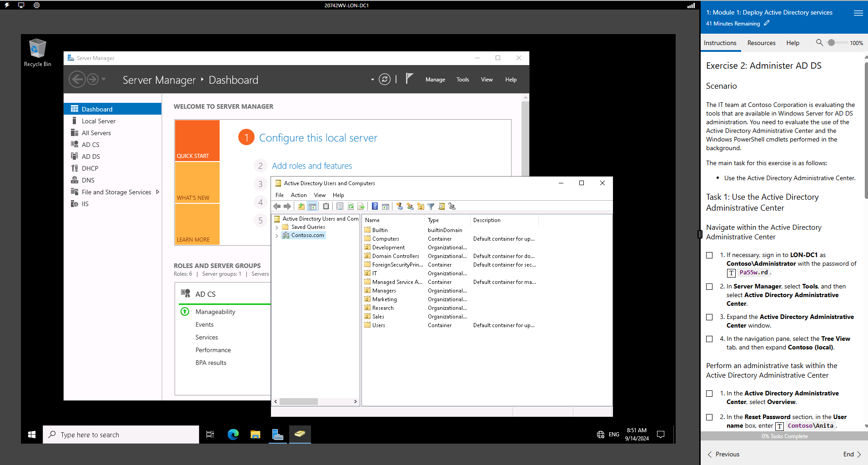Create a new group with the toolbar icon
The image size is (868, 465).
[x=410, y=207]
